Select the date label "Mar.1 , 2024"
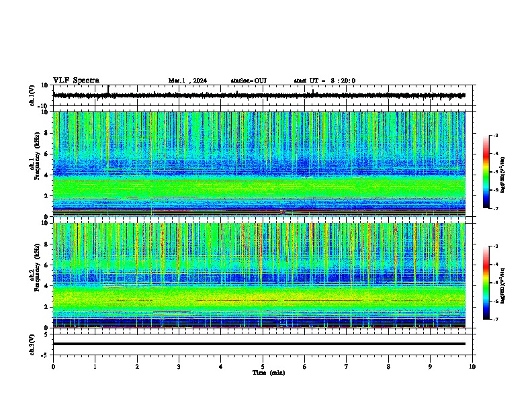 click(187, 81)
